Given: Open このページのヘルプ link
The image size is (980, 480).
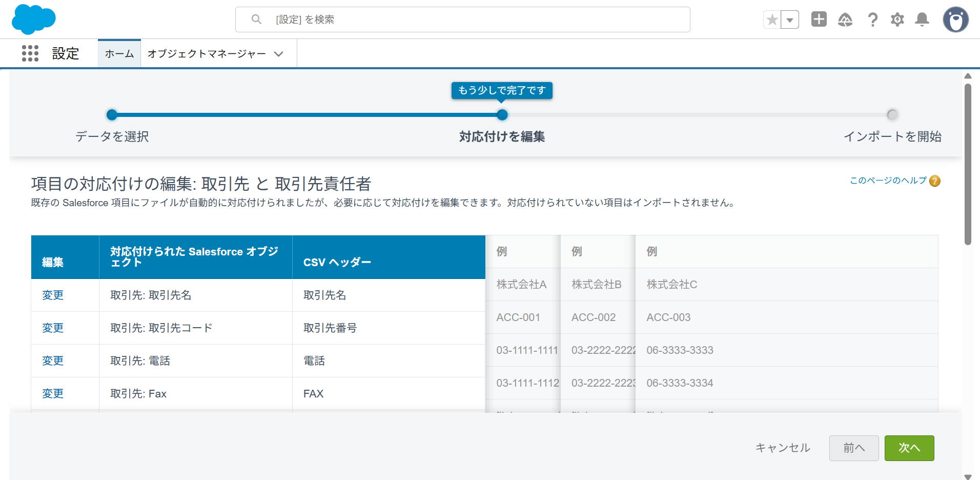Looking at the screenshot, I should (888, 181).
